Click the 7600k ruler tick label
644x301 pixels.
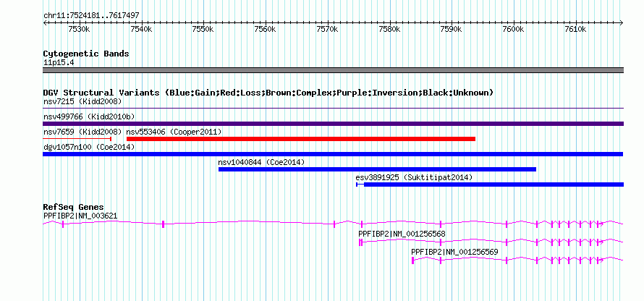[x=514, y=30]
